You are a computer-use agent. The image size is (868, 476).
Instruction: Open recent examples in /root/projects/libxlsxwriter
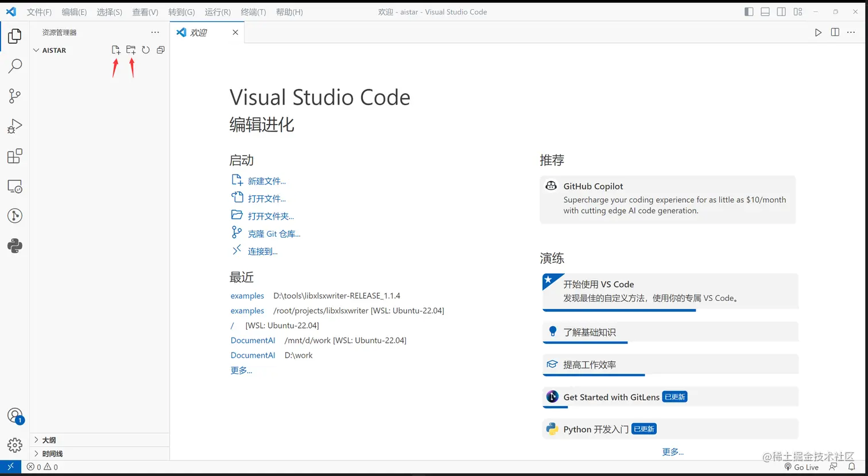[247, 311]
